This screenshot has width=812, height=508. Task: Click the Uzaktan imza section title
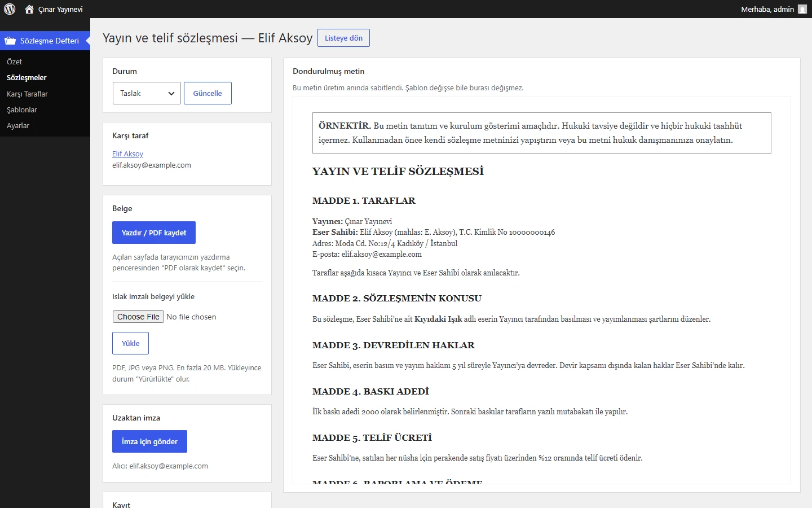[x=136, y=418]
